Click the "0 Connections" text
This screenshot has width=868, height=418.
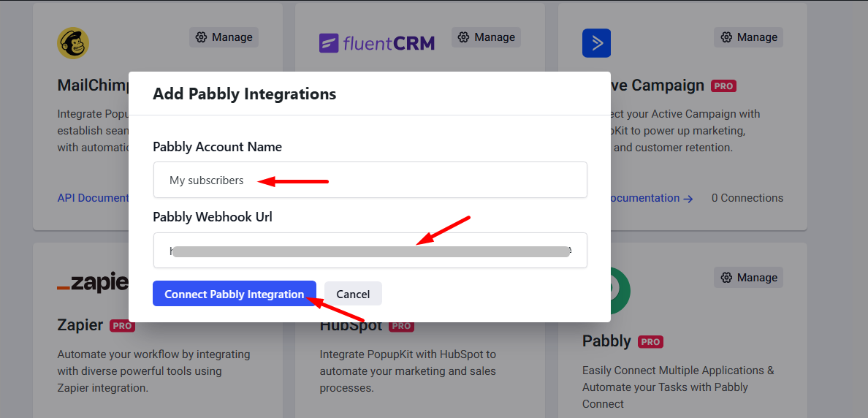pyautogui.click(x=747, y=197)
